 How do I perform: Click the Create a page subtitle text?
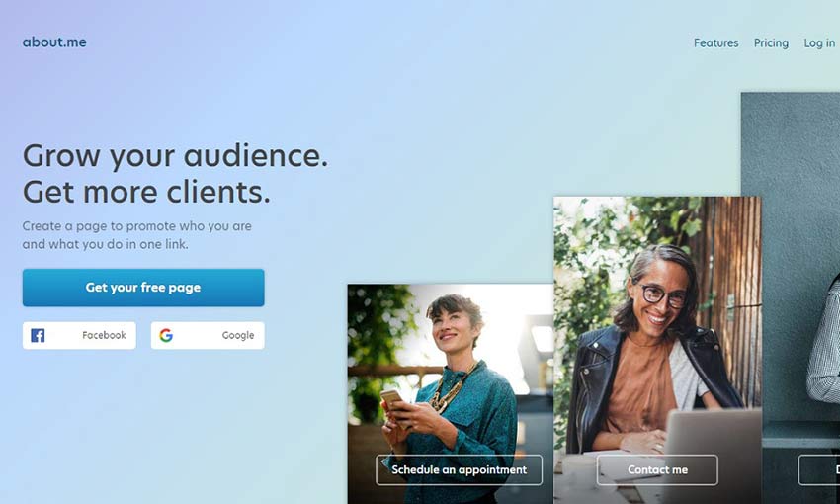coord(137,235)
